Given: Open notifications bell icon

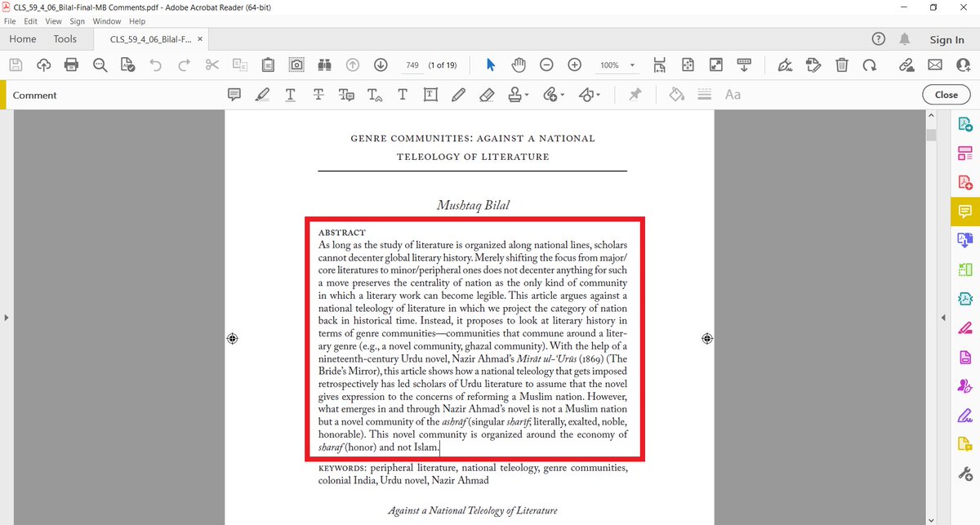Looking at the screenshot, I should 905,39.
